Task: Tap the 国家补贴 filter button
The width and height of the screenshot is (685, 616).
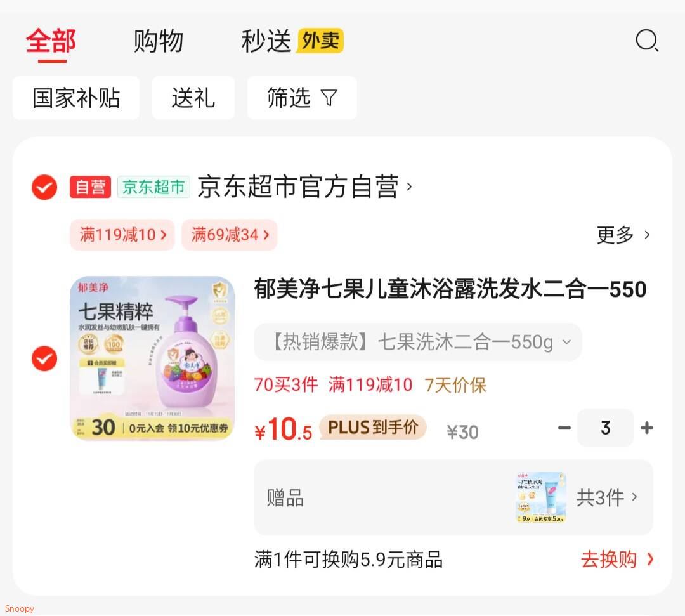Action: (x=76, y=98)
